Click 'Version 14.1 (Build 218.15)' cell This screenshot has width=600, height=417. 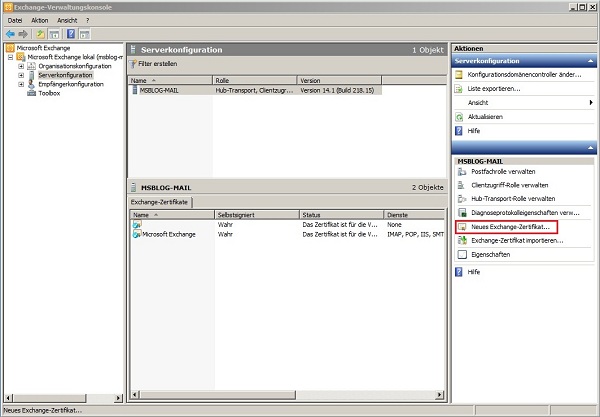(337, 90)
